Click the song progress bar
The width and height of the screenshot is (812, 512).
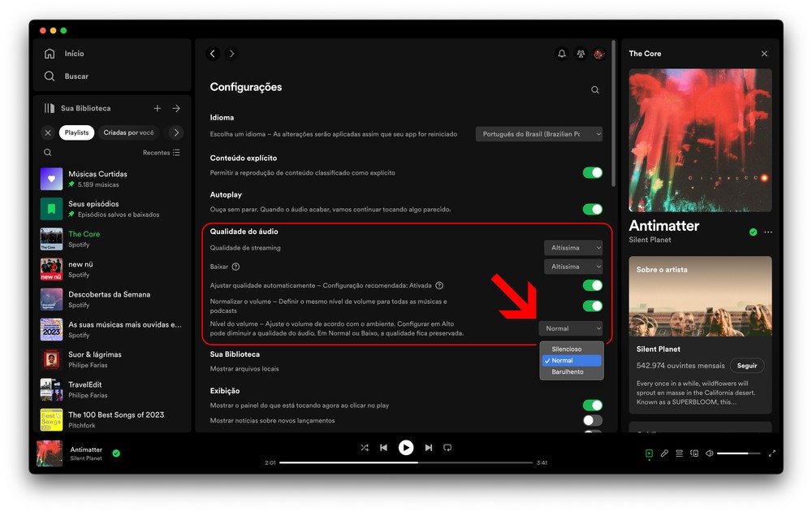click(x=406, y=462)
